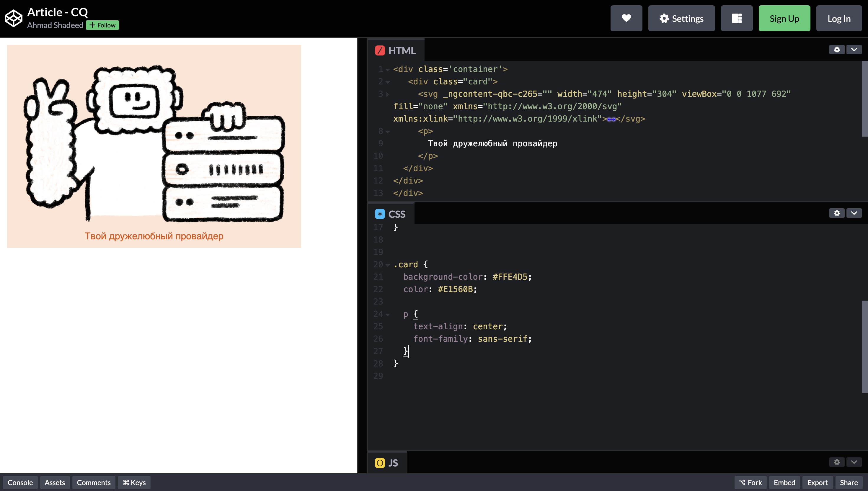868x491 pixels.
Task: Click the Follow button next to Ahmad Shadeed
Action: click(103, 25)
